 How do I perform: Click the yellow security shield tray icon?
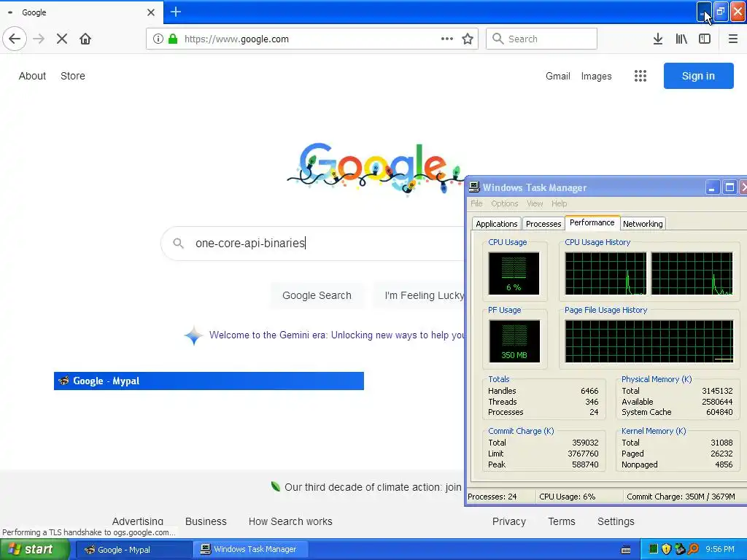tap(666, 549)
